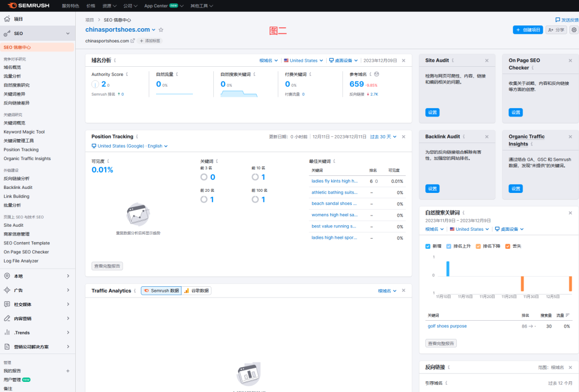Viewport: 579px width, 392px height.
Task: Click the info icon beside 域名分析 title
Action: [x=115, y=60]
